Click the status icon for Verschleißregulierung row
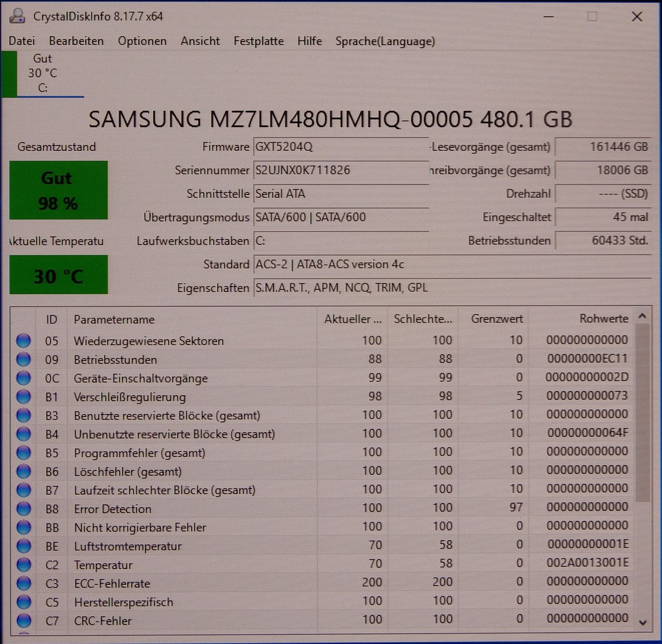The width and height of the screenshot is (662, 644). click(23, 396)
